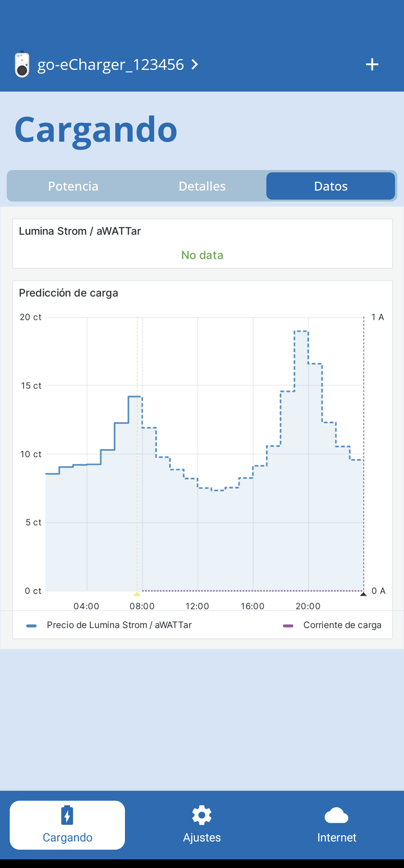The height and width of the screenshot is (868, 404).
Task: Tap the Predicción de carga title
Action: click(68, 293)
